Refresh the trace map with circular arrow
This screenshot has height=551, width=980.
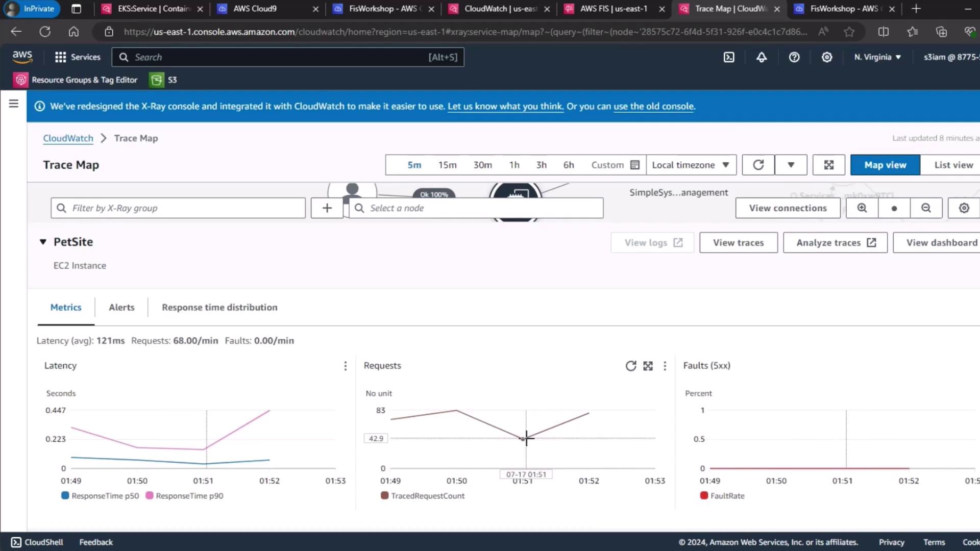[x=758, y=165]
